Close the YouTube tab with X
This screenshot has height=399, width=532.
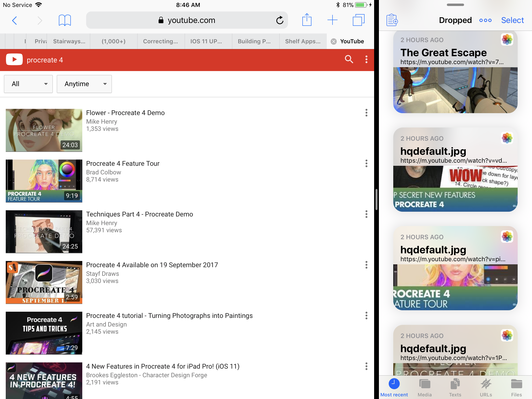click(x=334, y=42)
